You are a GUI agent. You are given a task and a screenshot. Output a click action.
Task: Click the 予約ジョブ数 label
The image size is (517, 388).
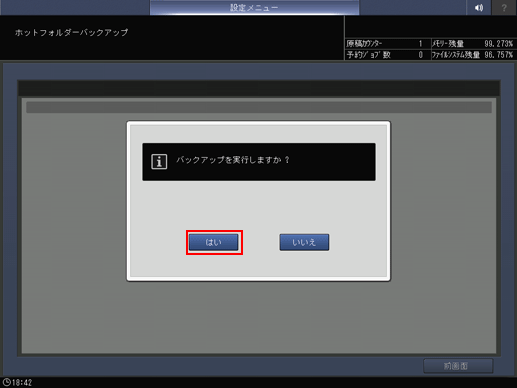368,55
